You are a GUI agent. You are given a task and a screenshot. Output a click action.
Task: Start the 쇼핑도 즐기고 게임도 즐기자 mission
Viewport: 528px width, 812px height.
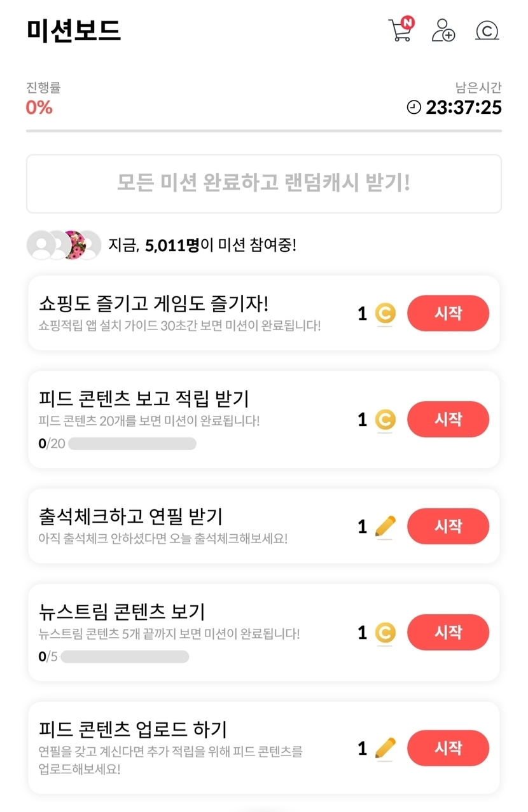tap(448, 313)
